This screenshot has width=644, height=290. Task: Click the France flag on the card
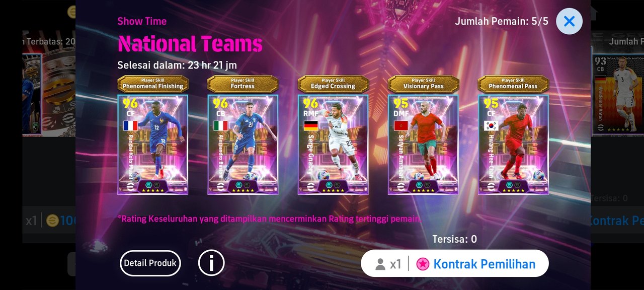(130, 126)
